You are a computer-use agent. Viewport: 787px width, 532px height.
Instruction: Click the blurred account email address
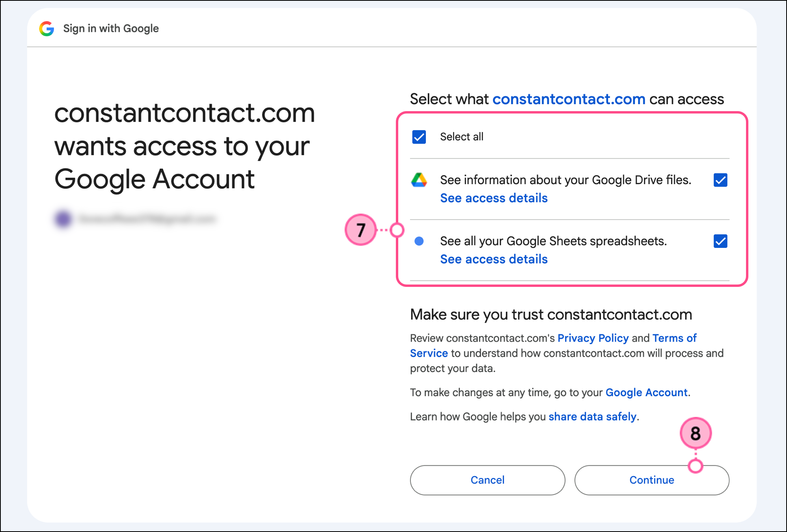point(147,219)
